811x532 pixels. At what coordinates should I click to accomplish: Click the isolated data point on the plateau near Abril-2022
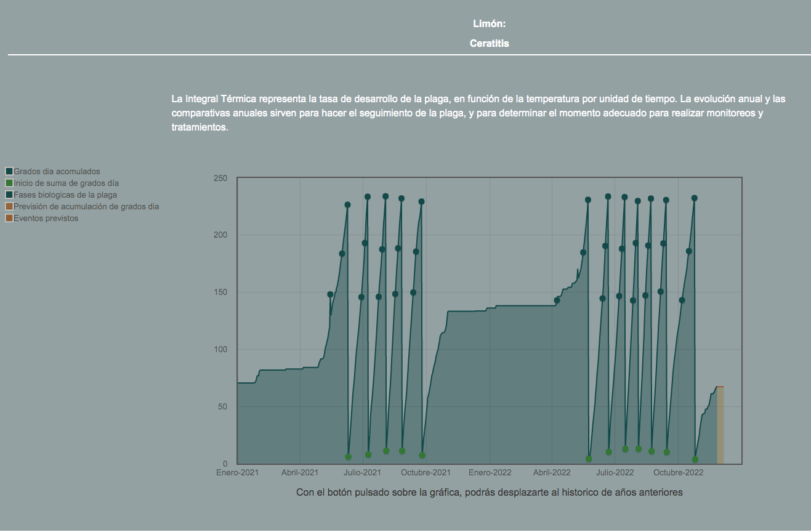557,300
